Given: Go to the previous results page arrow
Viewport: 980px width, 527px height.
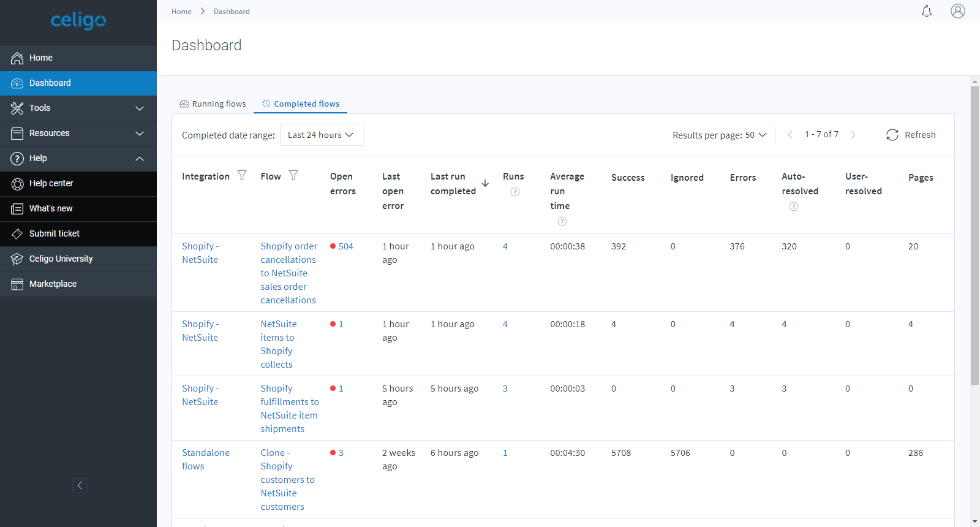Looking at the screenshot, I should 790,135.
